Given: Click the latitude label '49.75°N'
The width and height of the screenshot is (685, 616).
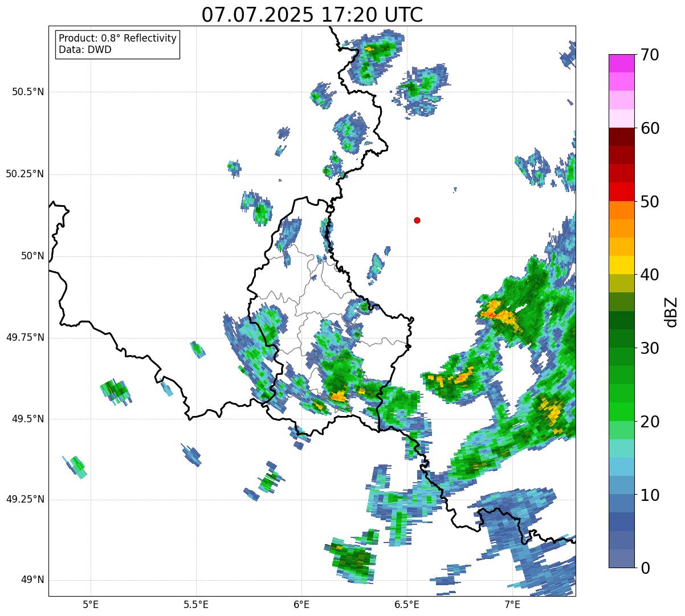Looking at the screenshot, I should [x=25, y=337].
